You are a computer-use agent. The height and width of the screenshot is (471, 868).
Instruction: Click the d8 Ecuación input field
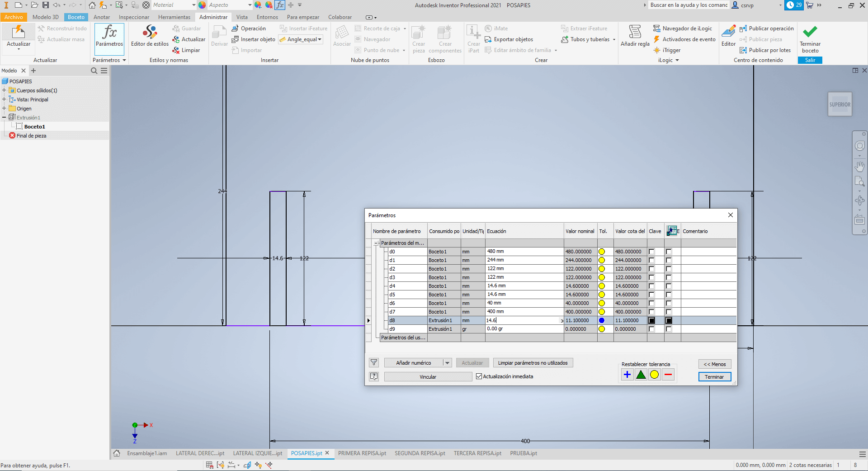524,320
